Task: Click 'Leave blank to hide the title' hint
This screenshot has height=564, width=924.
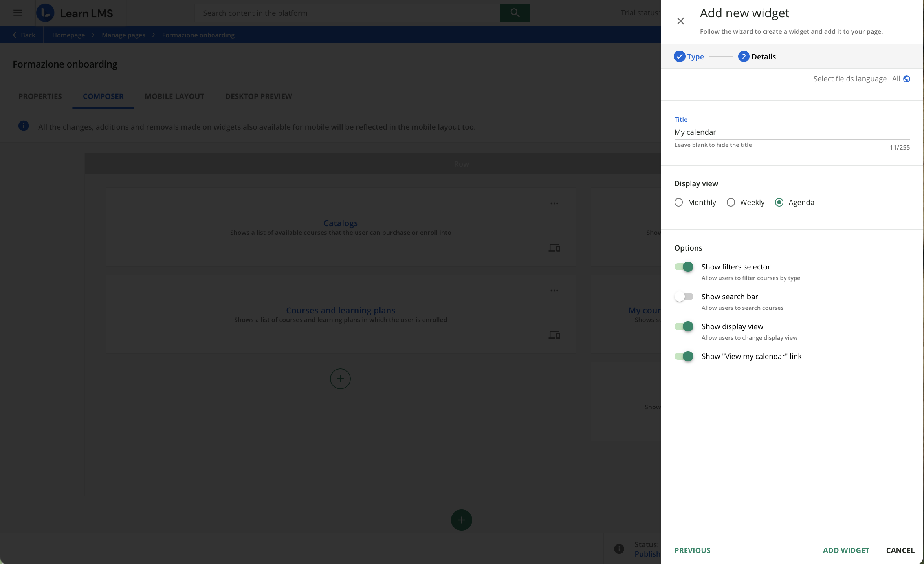Action: pos(713,145)
